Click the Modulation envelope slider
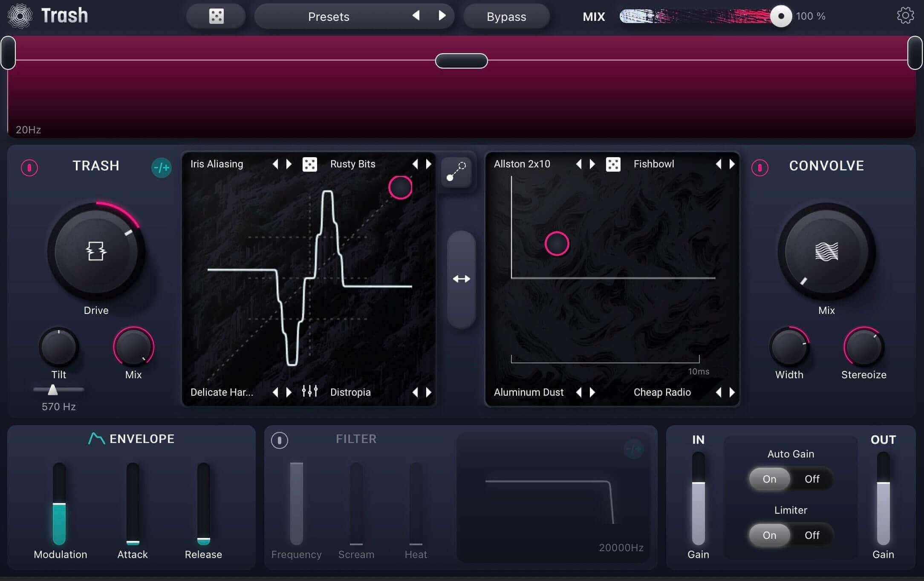This screenshot has height=581, width=924. 59,504
